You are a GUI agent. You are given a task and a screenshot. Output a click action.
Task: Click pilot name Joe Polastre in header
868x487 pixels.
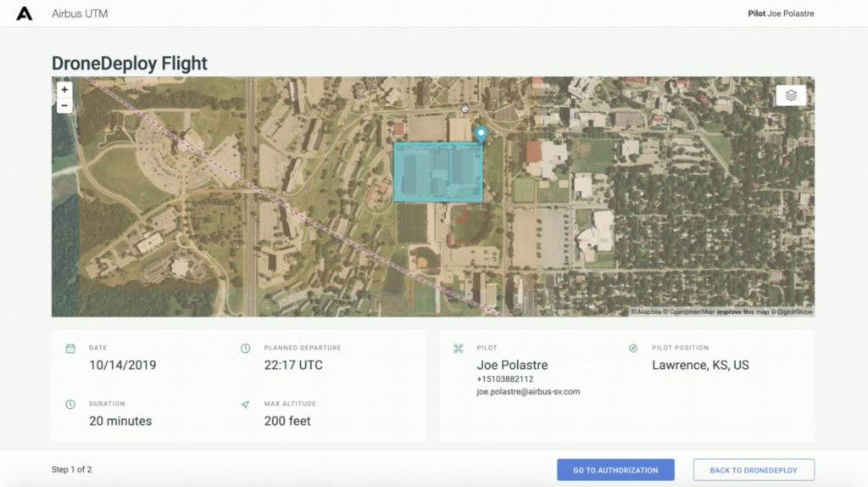[791, 14]
